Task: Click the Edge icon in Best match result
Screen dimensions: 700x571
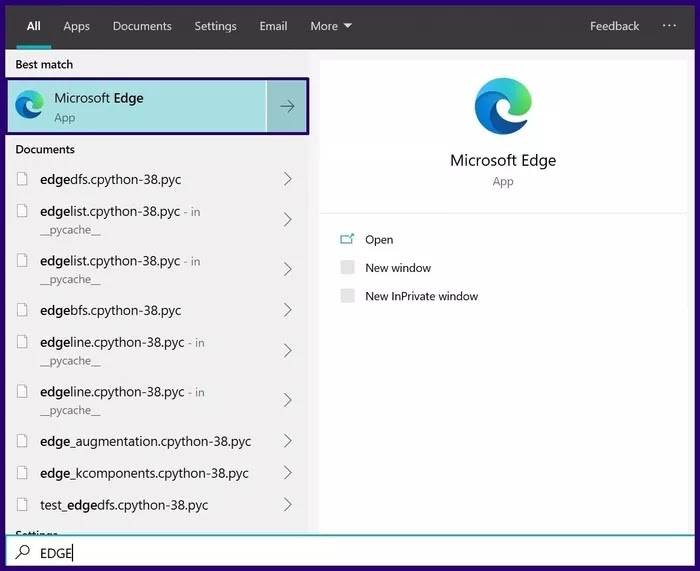Action: click(29, 105)
